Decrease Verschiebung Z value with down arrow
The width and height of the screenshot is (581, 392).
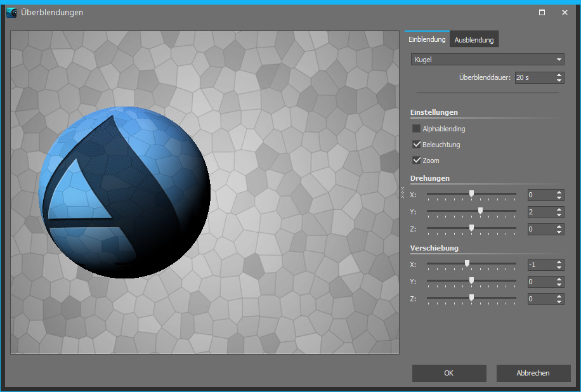[559, 301]
